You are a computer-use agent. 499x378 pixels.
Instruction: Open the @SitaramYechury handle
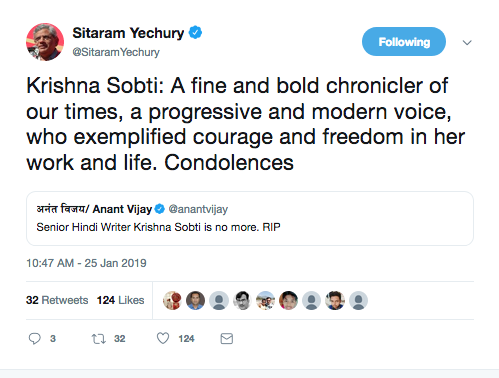[116, 52]
